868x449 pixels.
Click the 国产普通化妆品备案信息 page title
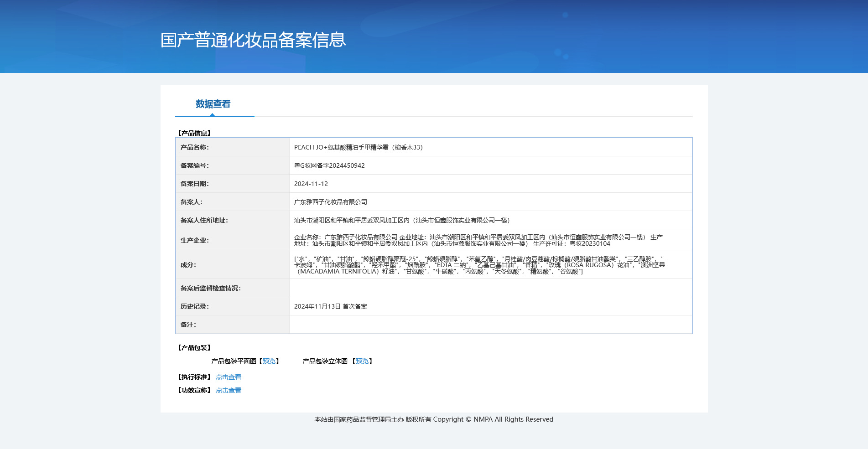253,40
